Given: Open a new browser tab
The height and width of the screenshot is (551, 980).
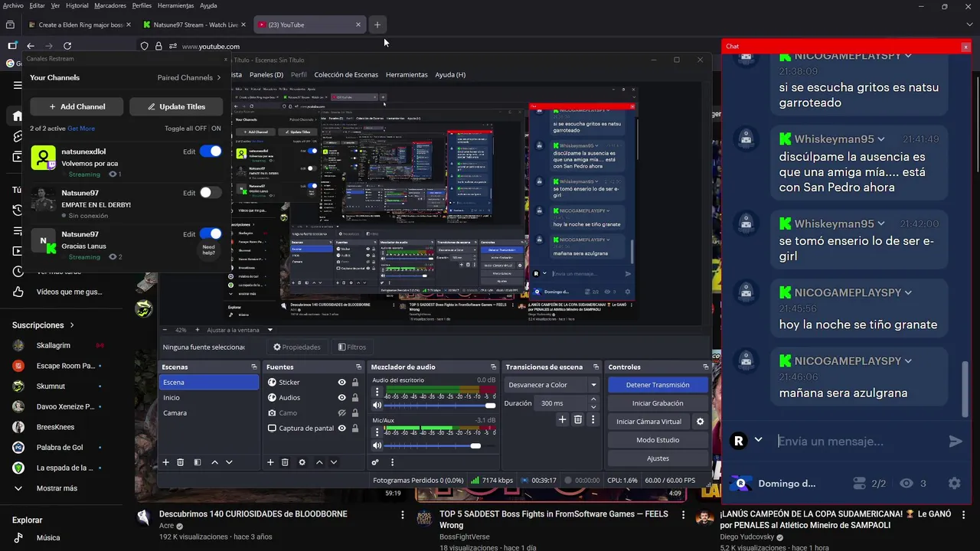Looking at the screenshot, I should click(377, 24).
